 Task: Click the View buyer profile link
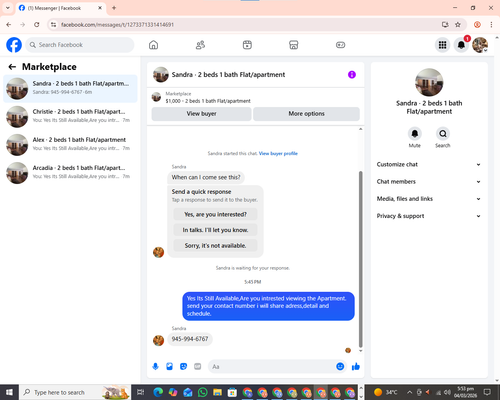point(278,153)
